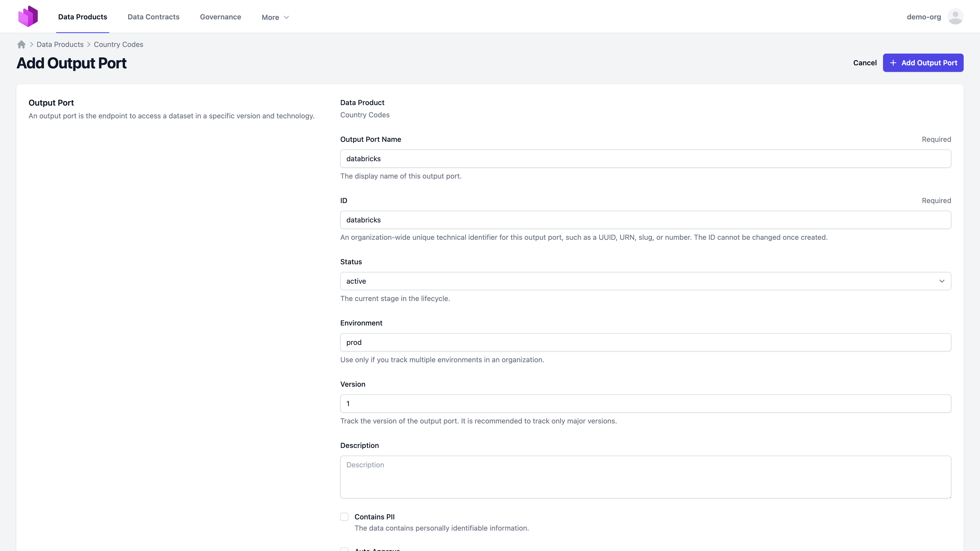Focus the Output Port Name field

[645, 159]
